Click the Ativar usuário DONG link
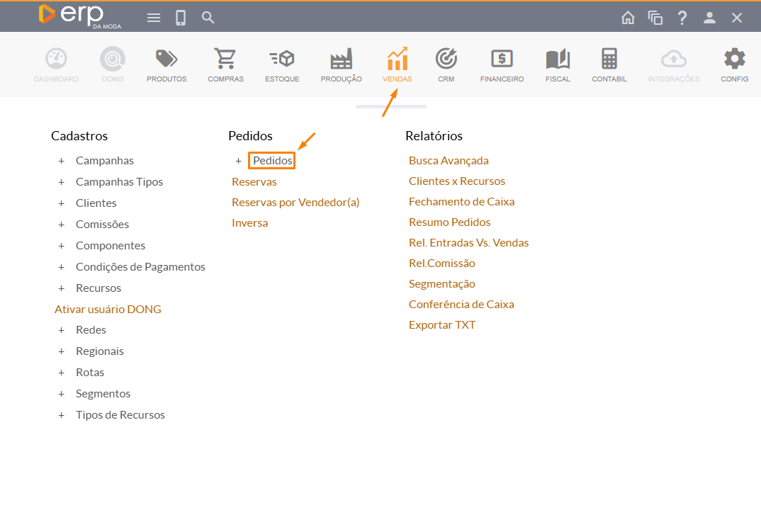Image resolution: width=761 pixels, height=532 pixels. [x=108, y=310]
